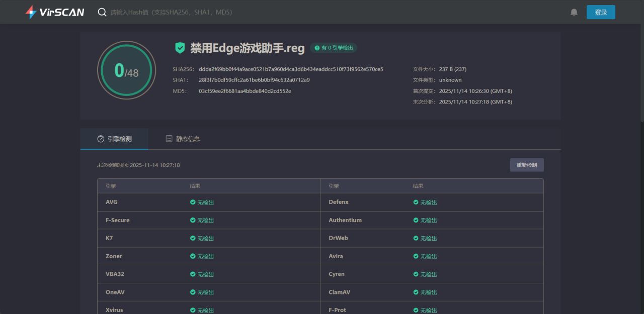Click the 登录 login button
Screen dimensions: 644x314
coord(601,12)
